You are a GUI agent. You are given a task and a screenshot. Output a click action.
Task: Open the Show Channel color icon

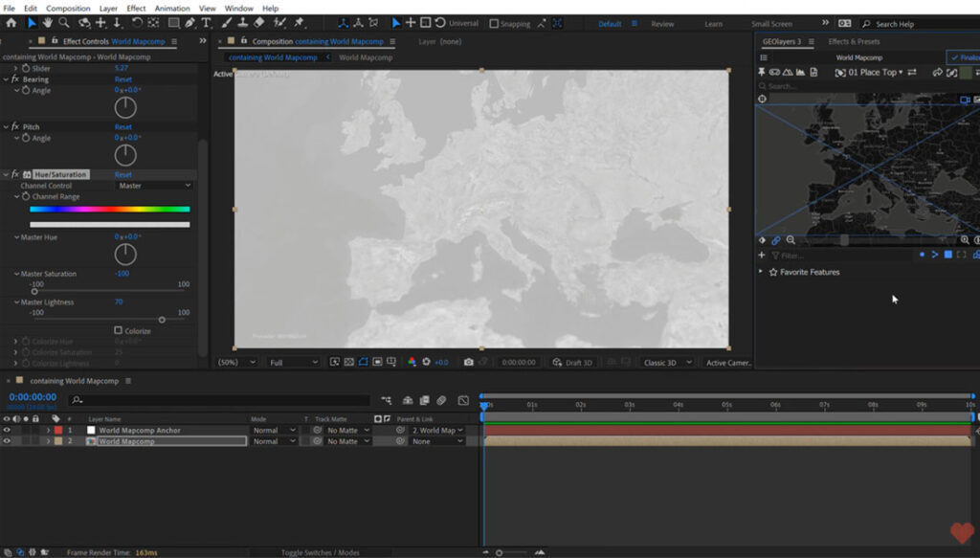pyautogui.click(x=412, y=363)
